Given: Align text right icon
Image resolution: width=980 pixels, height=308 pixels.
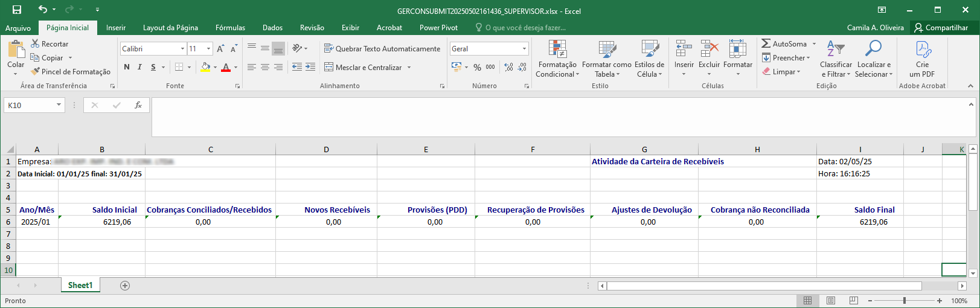Looking at the screenshot, I should (278, 67).
